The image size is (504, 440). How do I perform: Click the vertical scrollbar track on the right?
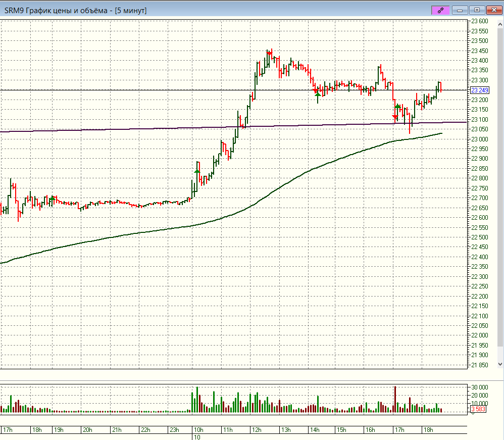tap(500, 202)
